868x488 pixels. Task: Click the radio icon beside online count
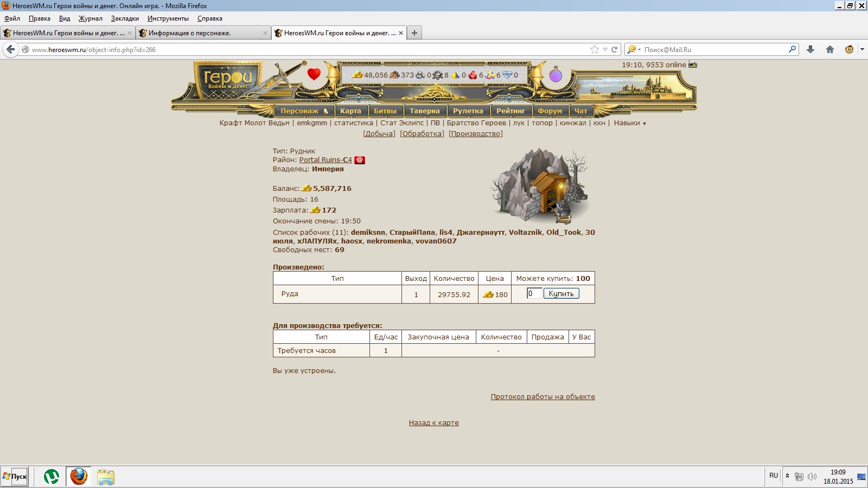click(x=693, y=65)
